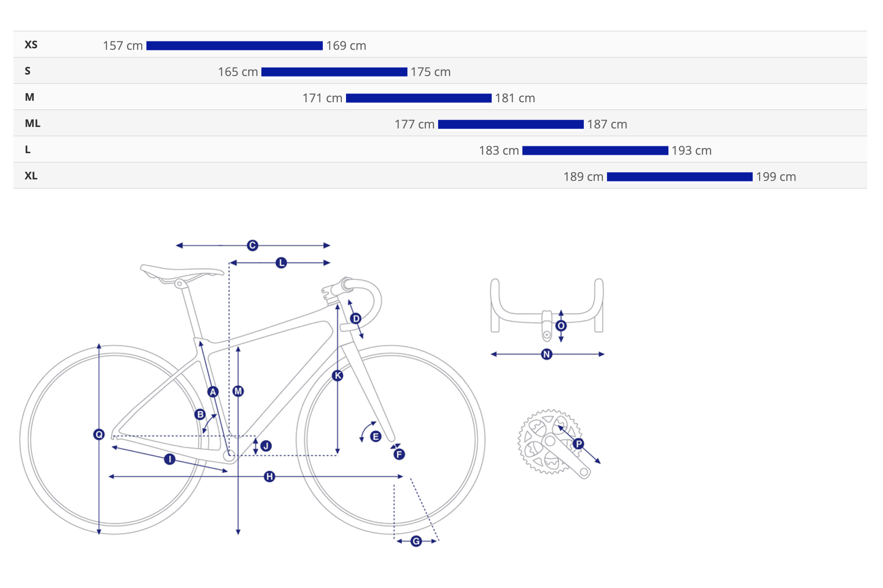Select the D head tube marker

click(x=355, y=319)
